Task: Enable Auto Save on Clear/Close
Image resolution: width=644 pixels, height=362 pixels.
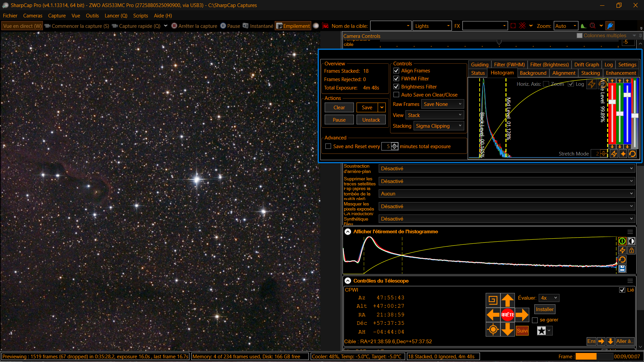Action: pyautogui.click(x=396, y=95)
